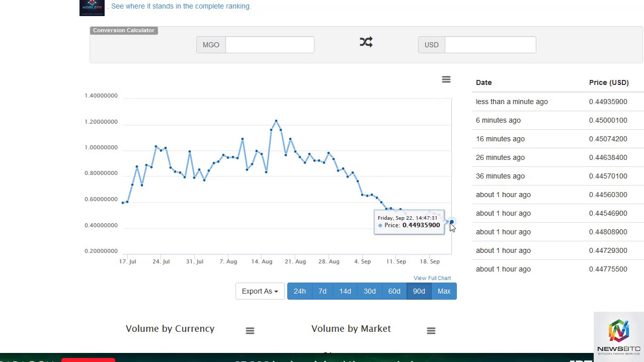Click price value 0.44935900 in table
The width and height of the screenshot is (644, 362).
tap(608, 102)
